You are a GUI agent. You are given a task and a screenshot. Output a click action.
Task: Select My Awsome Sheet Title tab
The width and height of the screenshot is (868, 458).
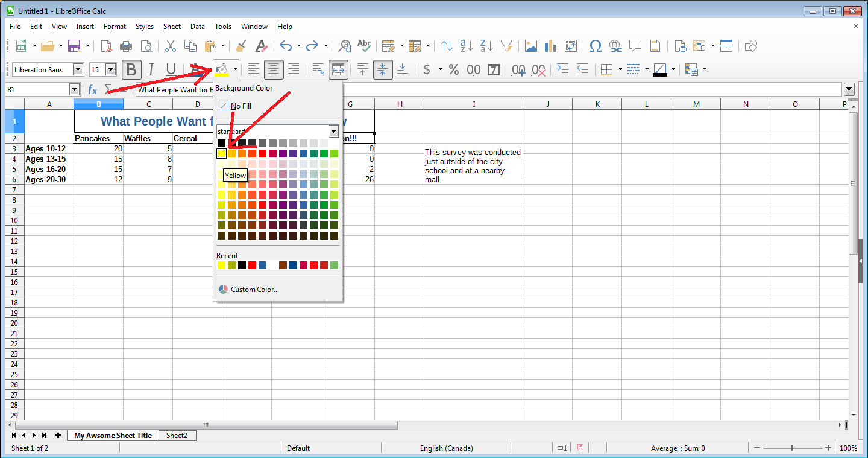click(x=113, y=435)
